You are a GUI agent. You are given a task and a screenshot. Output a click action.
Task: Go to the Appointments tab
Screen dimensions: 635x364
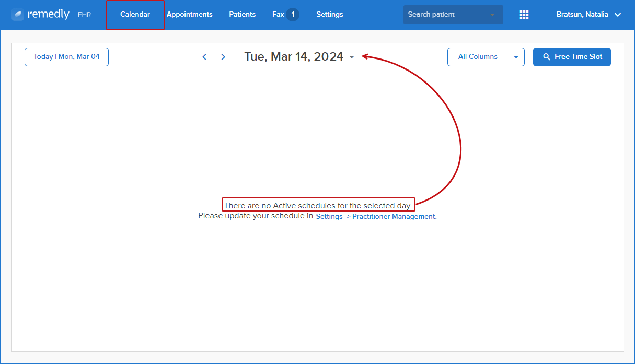click(x=190, y=15)
